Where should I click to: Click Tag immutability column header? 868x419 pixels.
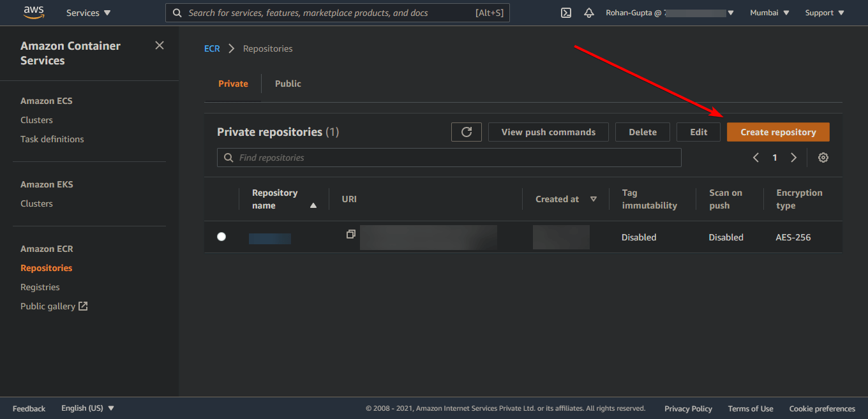coord(650,199)
